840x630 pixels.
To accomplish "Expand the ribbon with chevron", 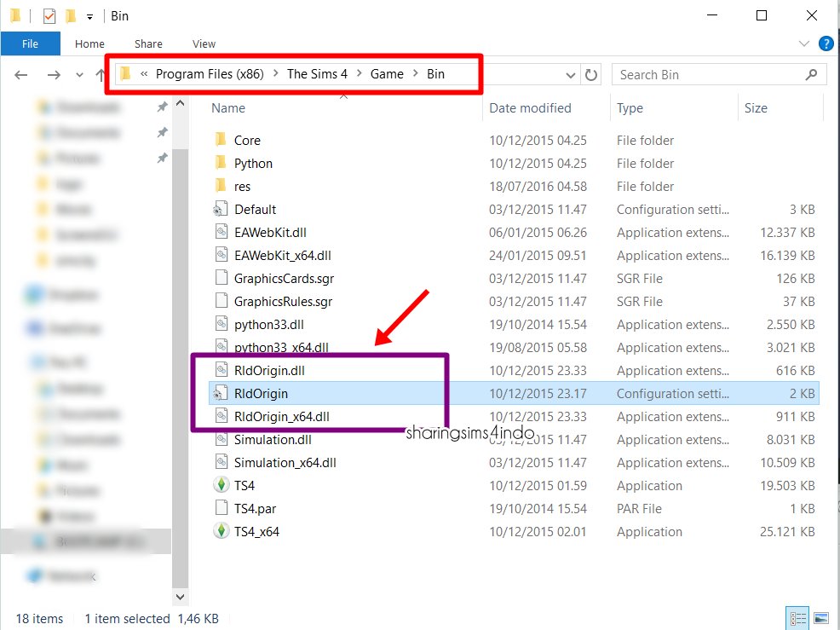I will pyautogui.click(x=803, y=44).
